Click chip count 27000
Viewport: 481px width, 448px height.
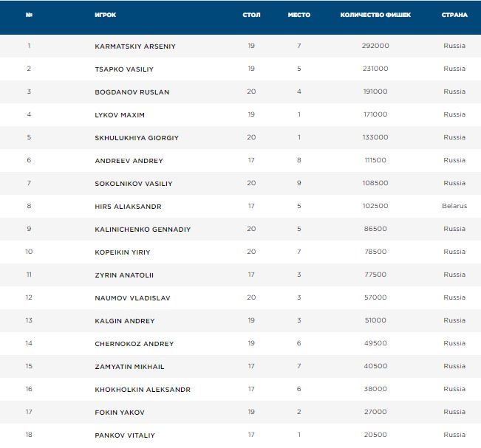click(375, 412)
